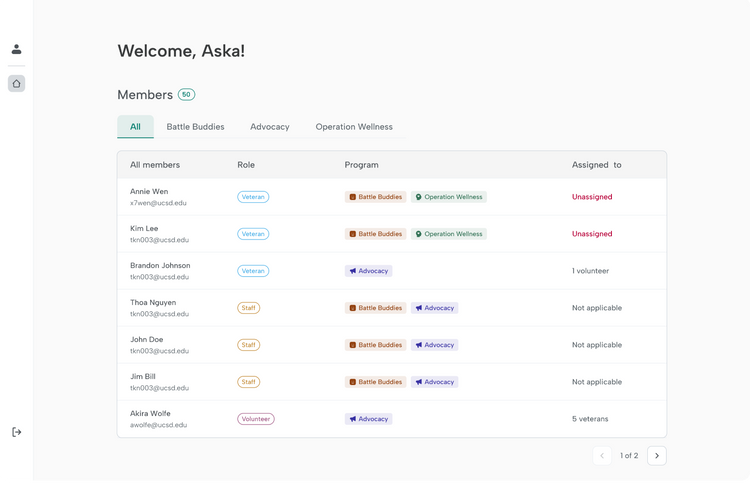750x483 pixels.
Task: Click the Advocacy tag for Akira Wolfe
Action: (x=368, y=419)
